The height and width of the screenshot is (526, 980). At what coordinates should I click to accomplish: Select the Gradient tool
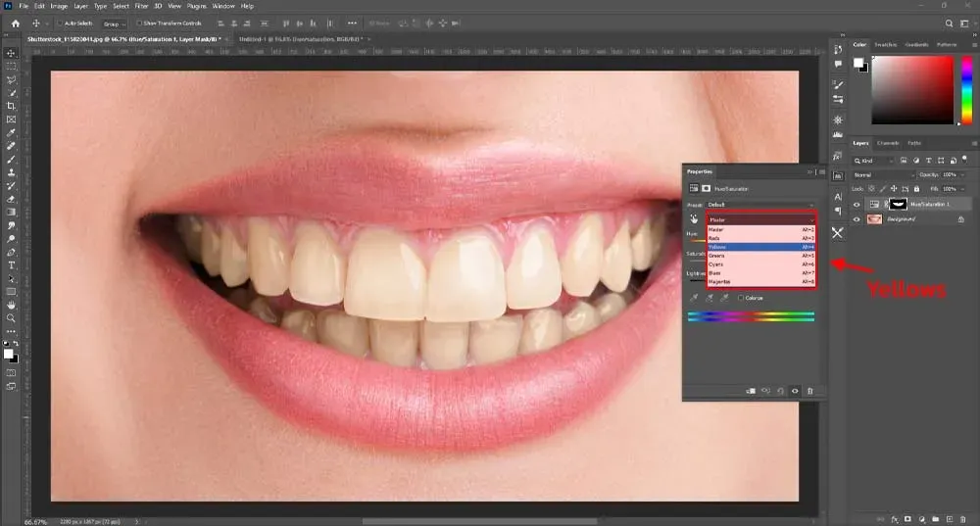pos(11,213)
